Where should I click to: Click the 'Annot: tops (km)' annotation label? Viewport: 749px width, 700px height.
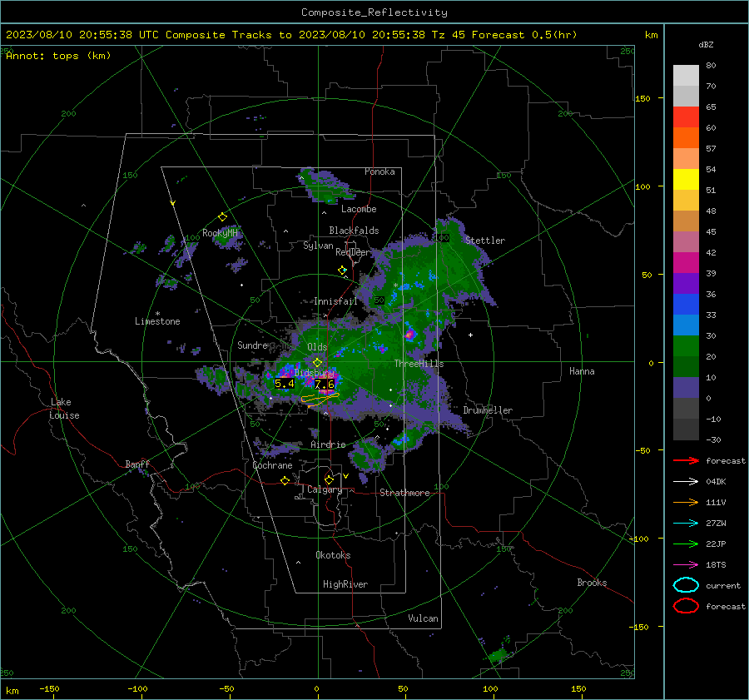click(x=58, y=56)
